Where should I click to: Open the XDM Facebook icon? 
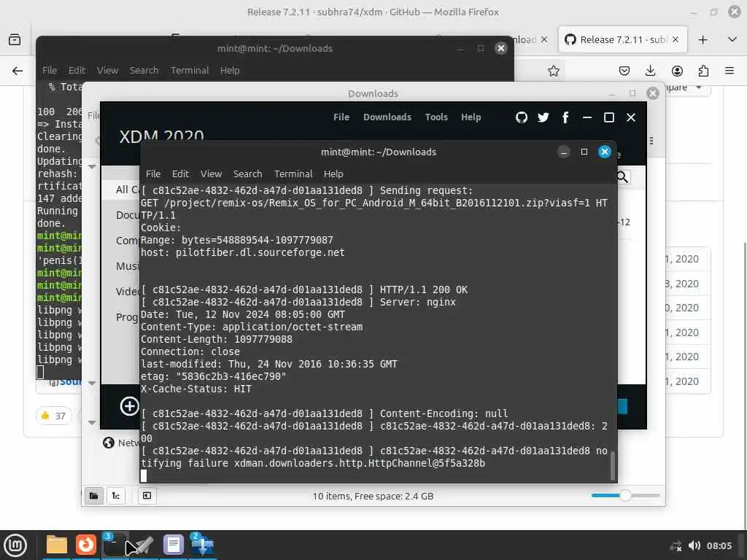565,117
